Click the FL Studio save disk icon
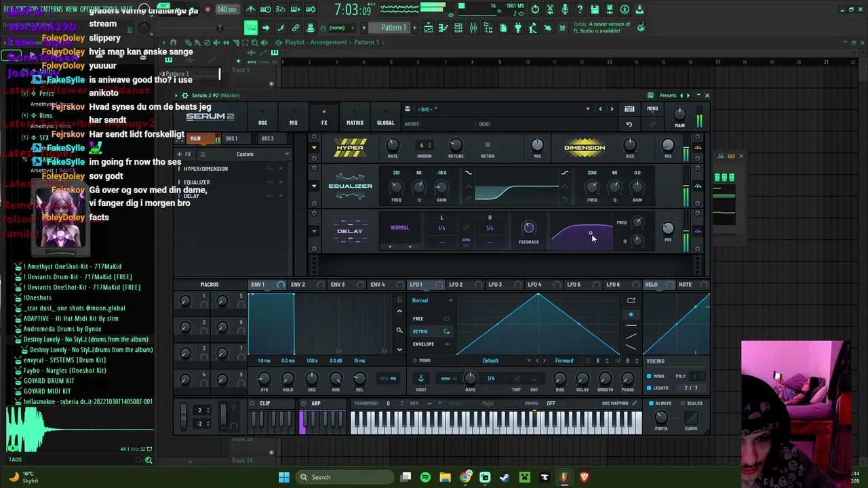Screen dimensions: 868x488 click(595, 9)
